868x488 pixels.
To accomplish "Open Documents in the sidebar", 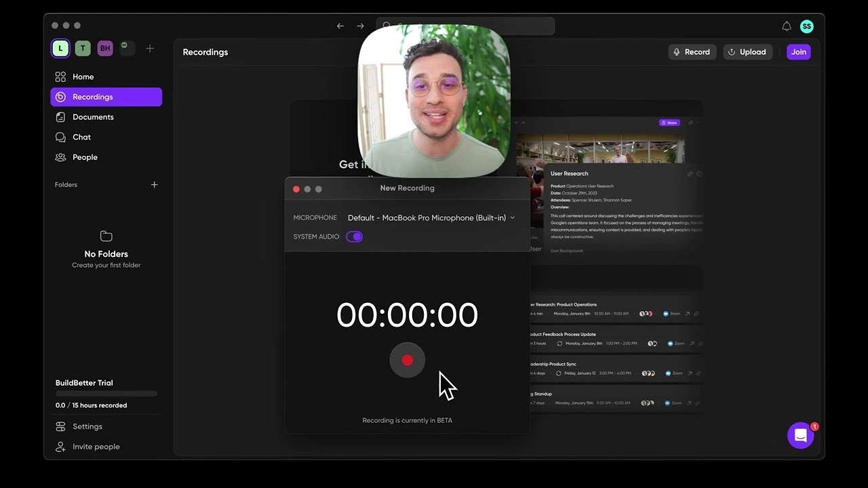I will point(106,117).
